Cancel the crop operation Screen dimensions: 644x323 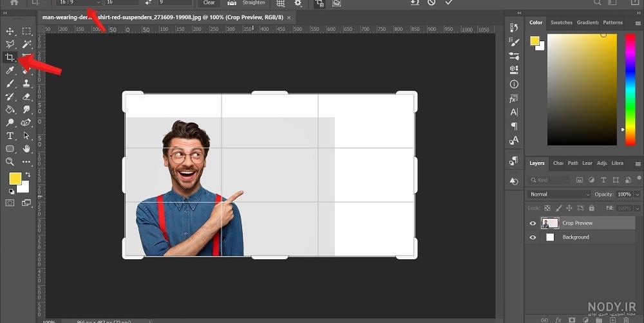tap(431, 3)
